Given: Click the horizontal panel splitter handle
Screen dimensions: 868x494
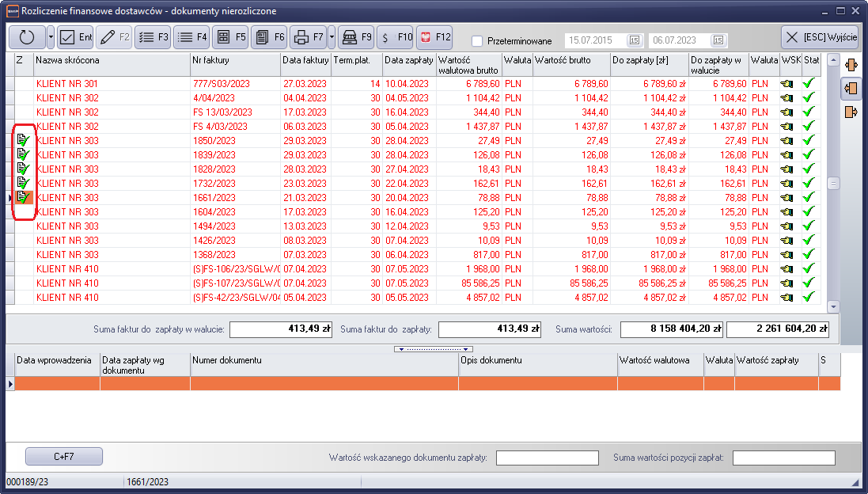Looking at the screenshot, I should pos(434,349).
